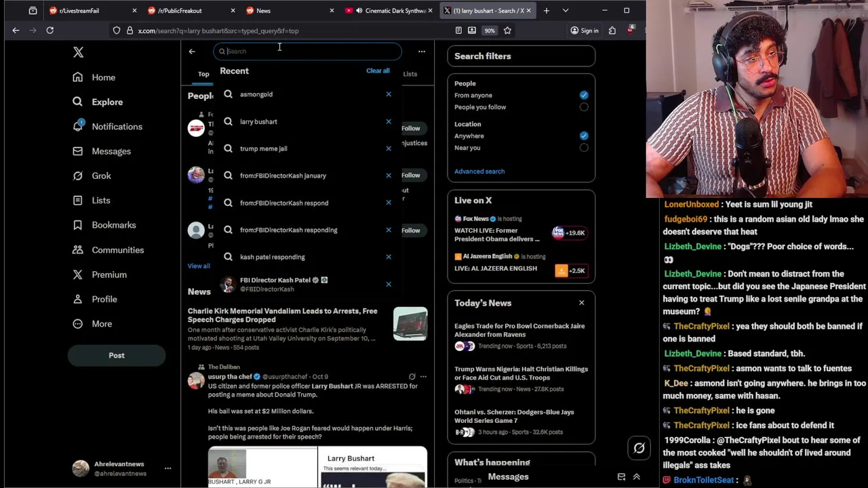Open the Grok floating button
This screenshot has width=868, height=488.
click(x=639, y=448)
